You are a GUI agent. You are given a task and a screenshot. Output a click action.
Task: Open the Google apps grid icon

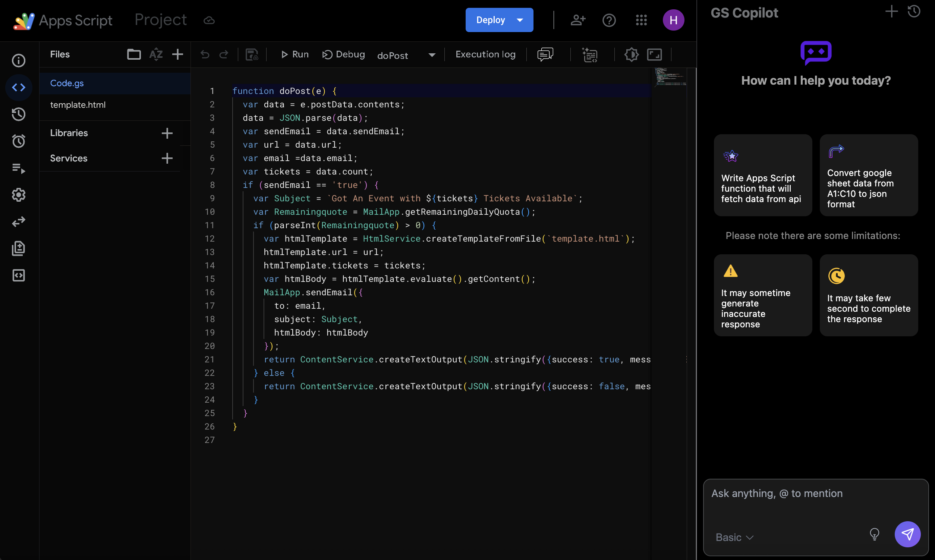point(641,20)
